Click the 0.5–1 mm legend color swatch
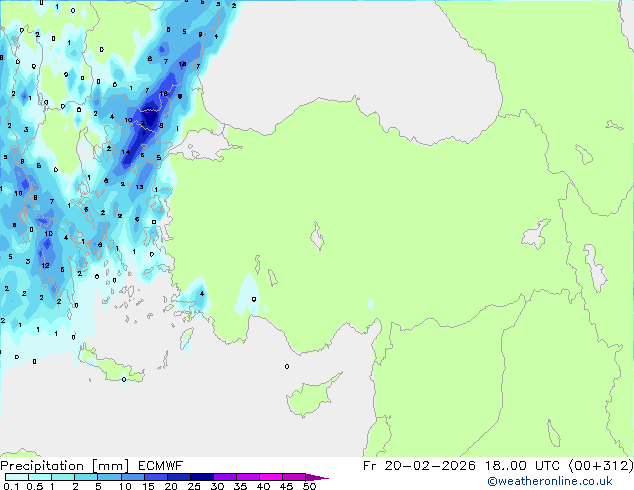 point(40,477)
